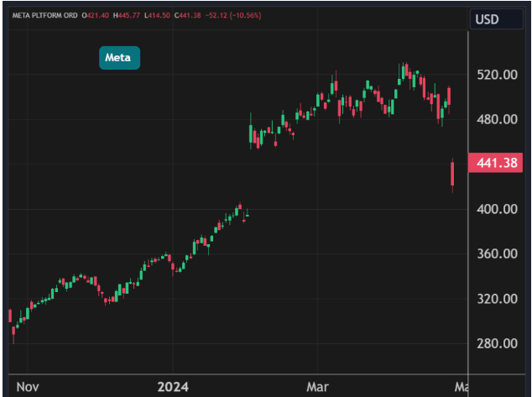Click the Meta label badge

(119, 58)
